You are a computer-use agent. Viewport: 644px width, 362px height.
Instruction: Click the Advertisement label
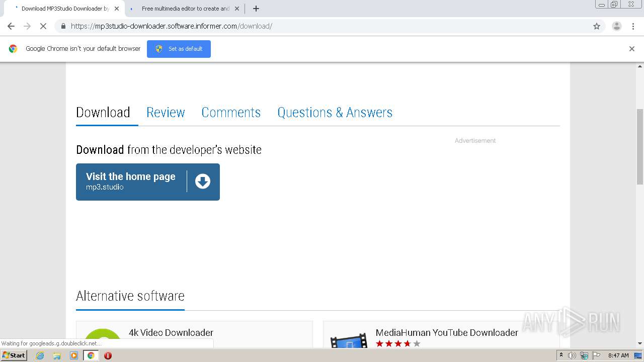pos(475,141)
